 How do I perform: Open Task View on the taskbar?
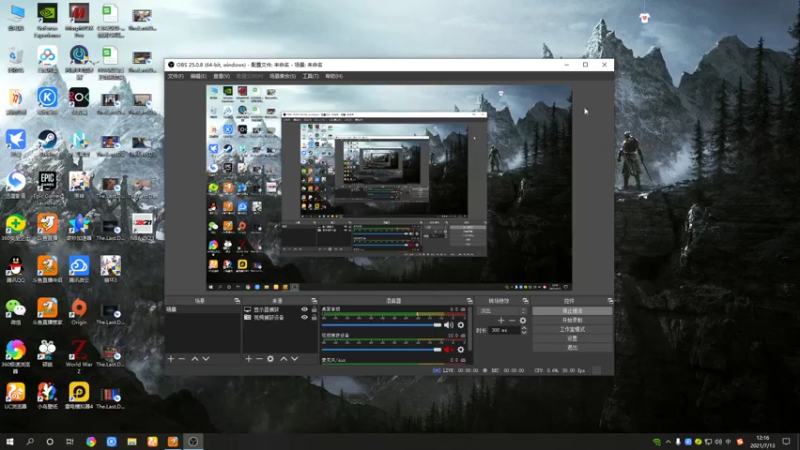(x=70, y=442)
